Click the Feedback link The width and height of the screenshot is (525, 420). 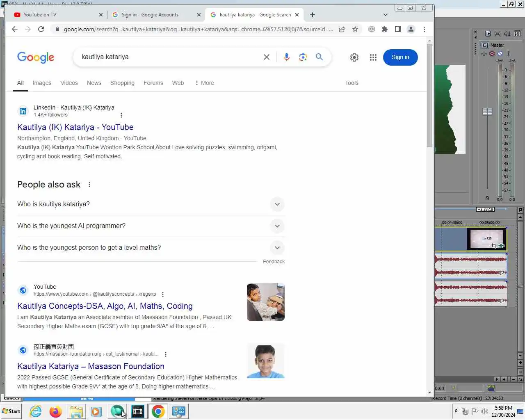coord(274,262)
